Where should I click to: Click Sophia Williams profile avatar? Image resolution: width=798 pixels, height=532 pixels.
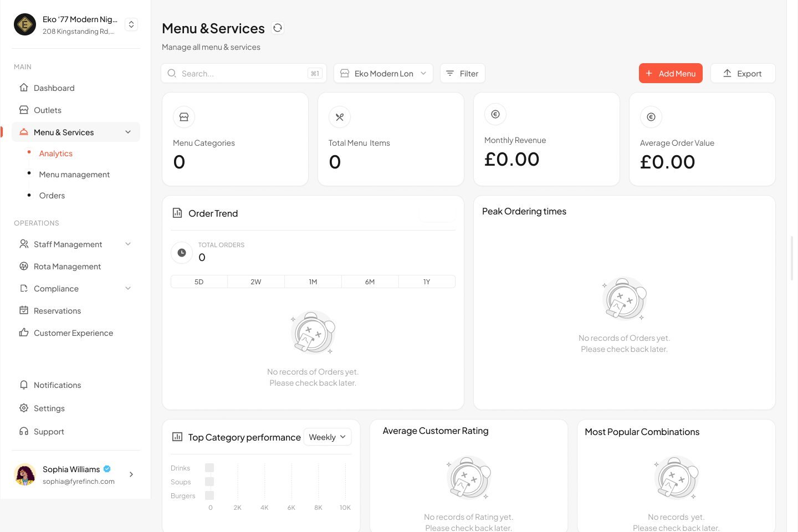pos(25,474)
